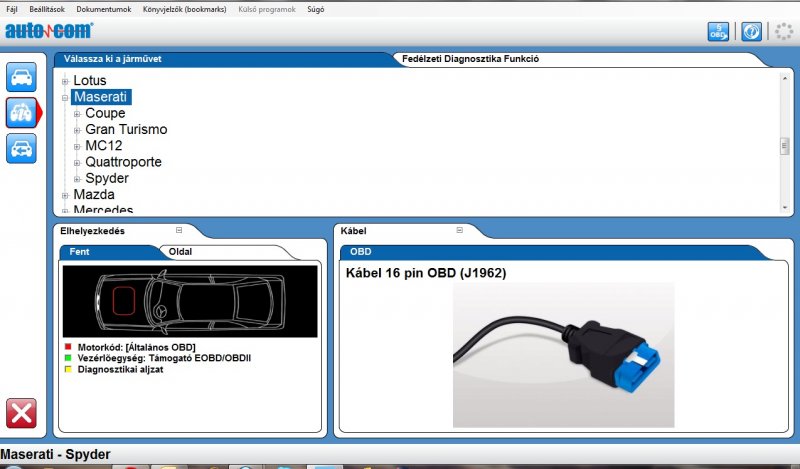Select the Quattroporte model

[123, 162]
